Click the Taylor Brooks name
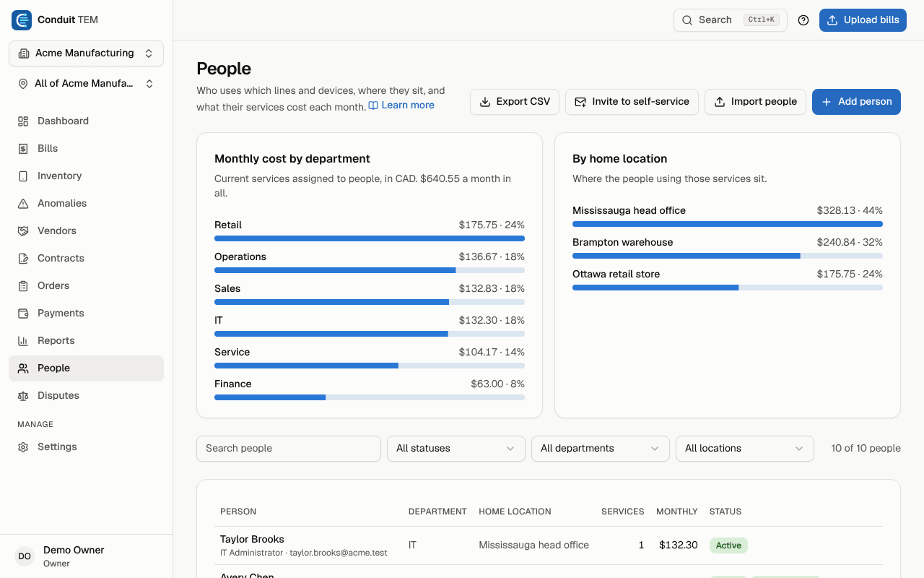This screenshot has width=924, height=578. tap(252, 540)
